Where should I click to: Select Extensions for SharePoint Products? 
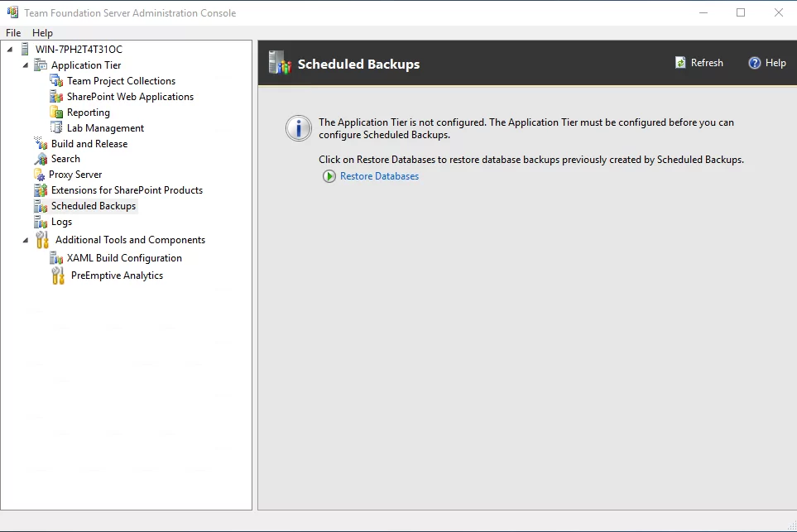point(127,190)
